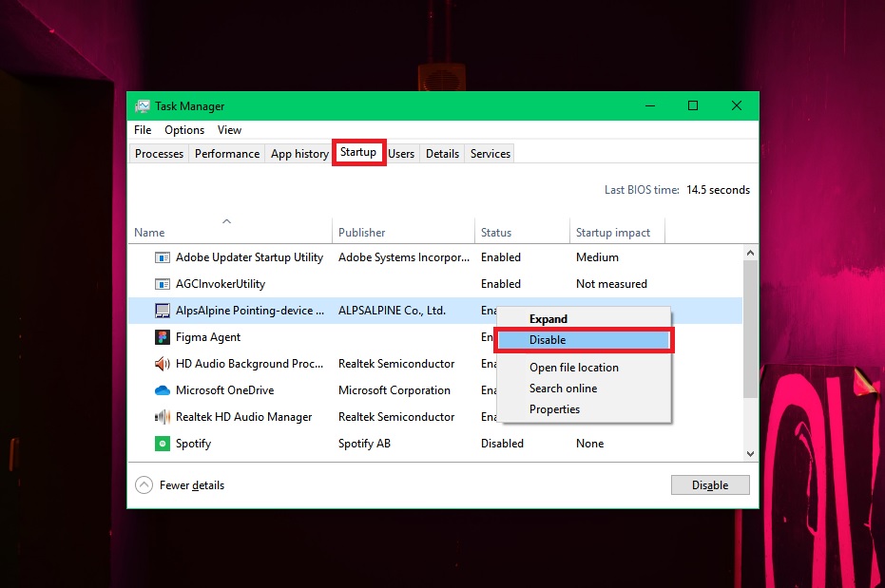
Task: Click the Adobe Updater Startup Utility icon
Action: (162, 257)
